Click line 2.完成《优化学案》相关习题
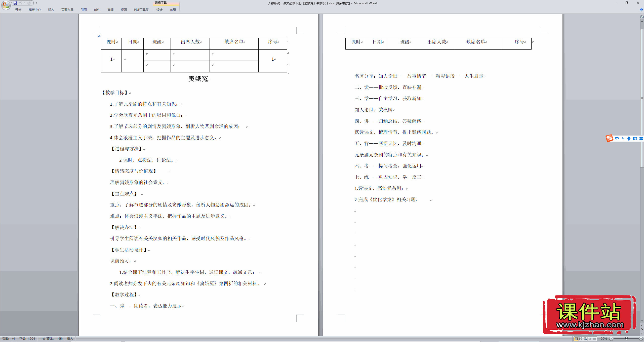Screen dimensions: 644x342 [x=387, y=199]
